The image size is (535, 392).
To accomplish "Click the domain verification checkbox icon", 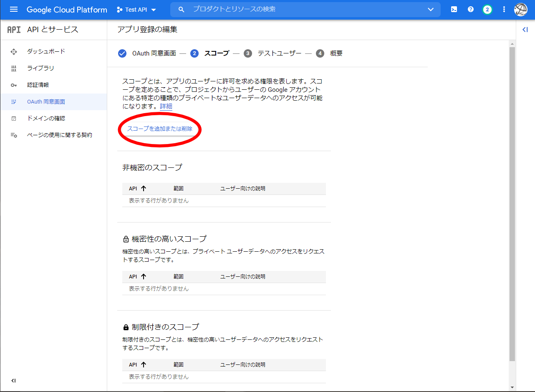I will (14, 118).
